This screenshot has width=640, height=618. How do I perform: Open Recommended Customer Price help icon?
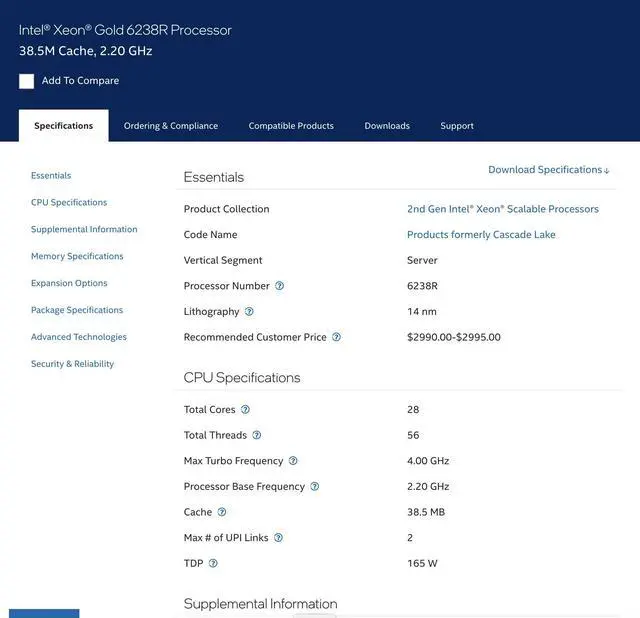[336, 337]
